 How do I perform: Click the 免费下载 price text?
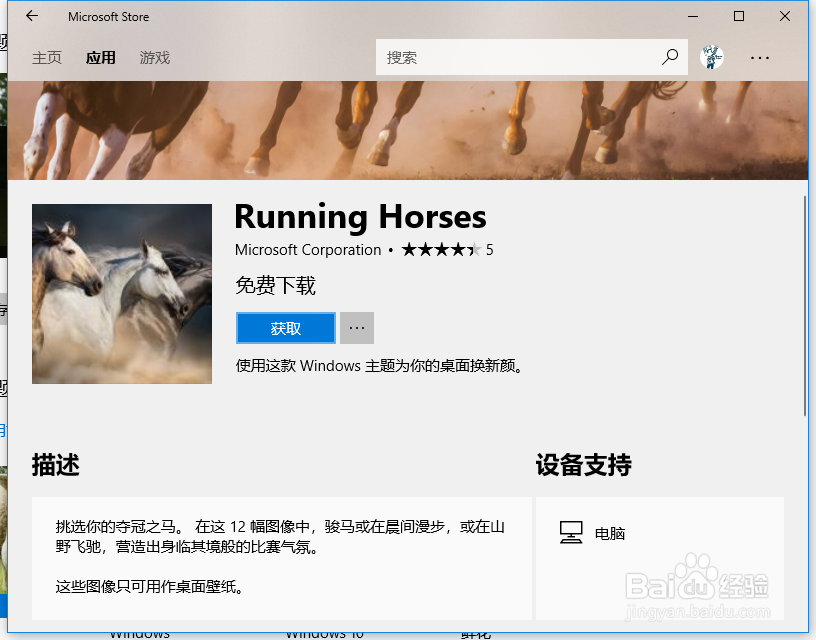[275, 286]
